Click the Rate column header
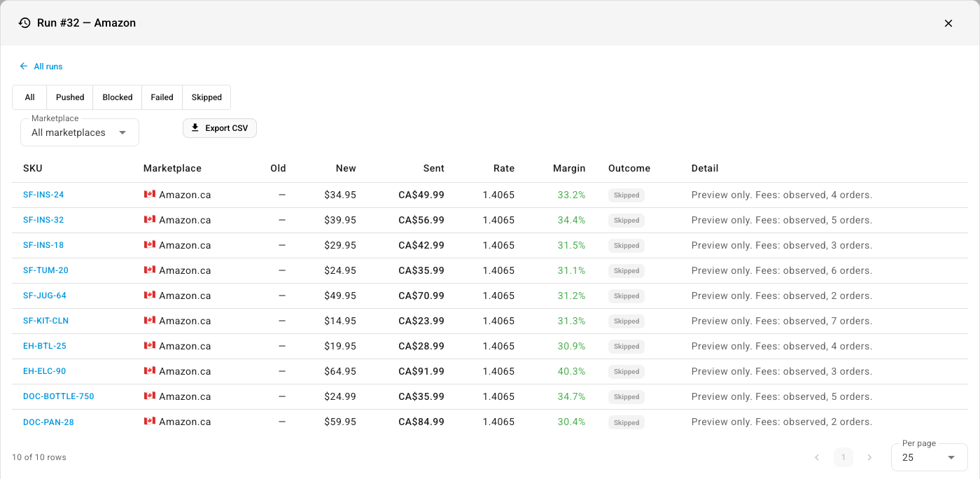Image resolution: width=980 pixels, height=479 pixels. pos(504,168)
